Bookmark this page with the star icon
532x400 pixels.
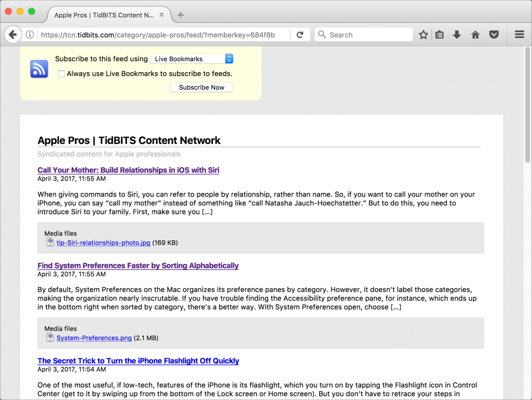tap(423, 34)
